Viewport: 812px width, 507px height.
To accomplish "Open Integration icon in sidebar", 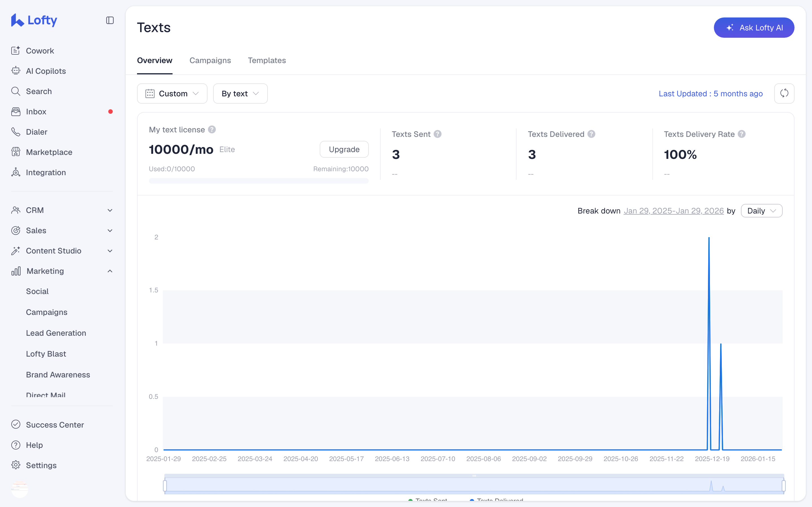I will pos(16,172).
